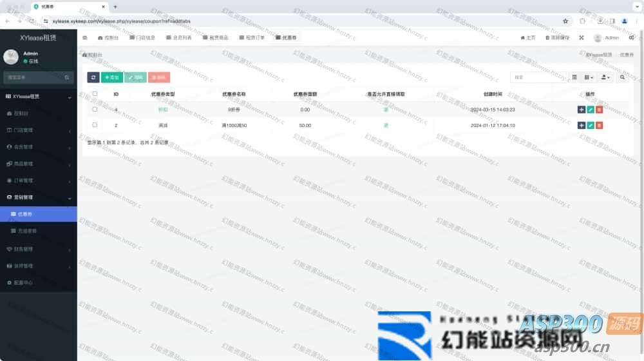Click edit pencil icon for coupon ID 4
This screenshot has width=644, height=361.
tap(591, 110)
